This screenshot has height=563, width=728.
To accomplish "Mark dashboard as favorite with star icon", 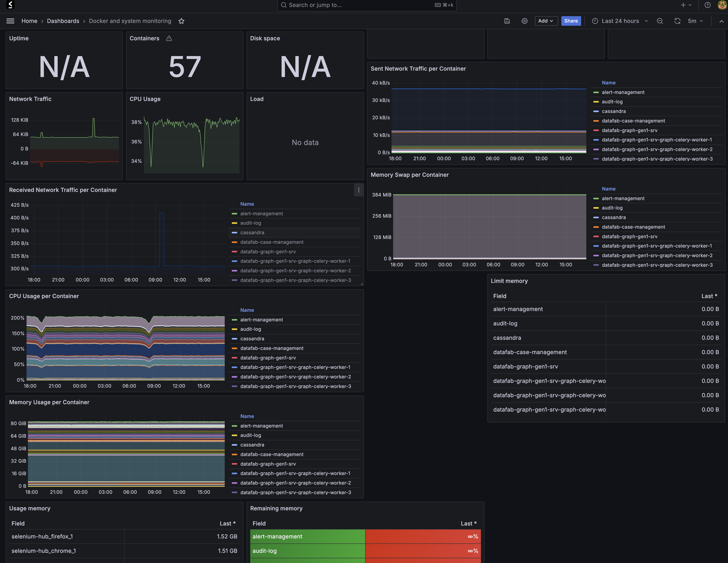I will [x=182, y=21].
